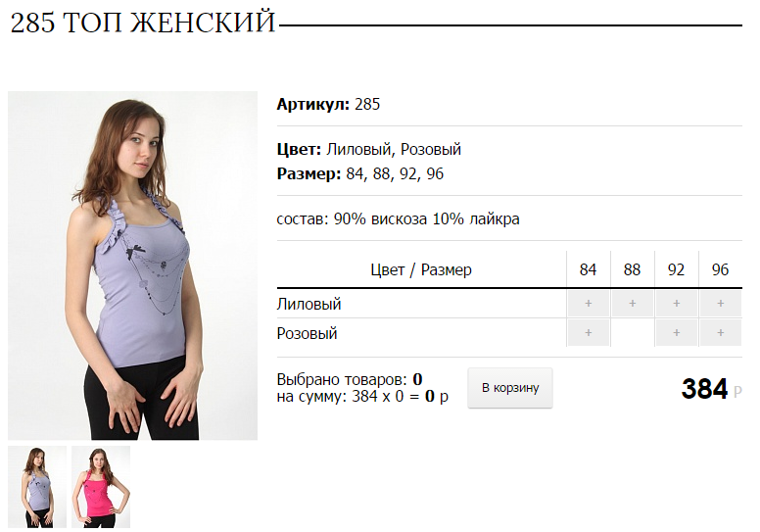Open the main product photo
This screenshot has height=532, width=760.
(133, 266)
